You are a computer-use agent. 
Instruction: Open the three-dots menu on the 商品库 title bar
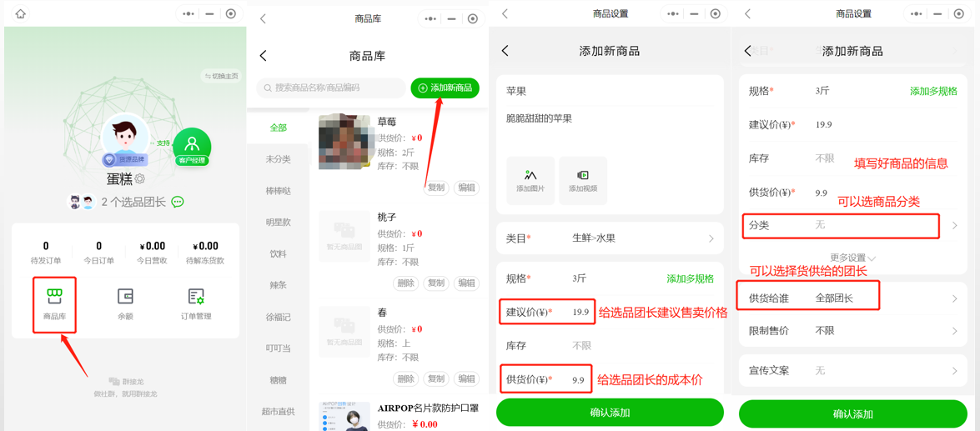tap(430, 18)
